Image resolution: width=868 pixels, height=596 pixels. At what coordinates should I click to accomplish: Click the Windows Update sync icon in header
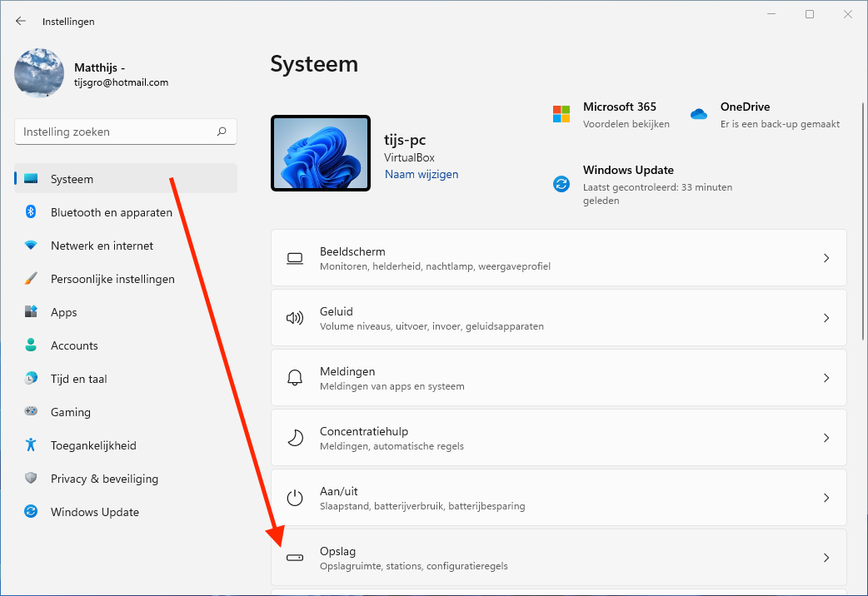(561, 184)
